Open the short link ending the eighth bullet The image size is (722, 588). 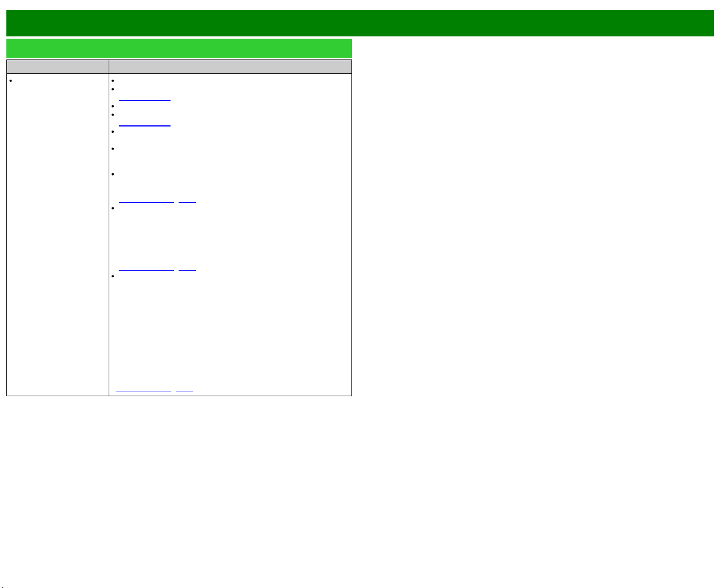tap(187, 268)
